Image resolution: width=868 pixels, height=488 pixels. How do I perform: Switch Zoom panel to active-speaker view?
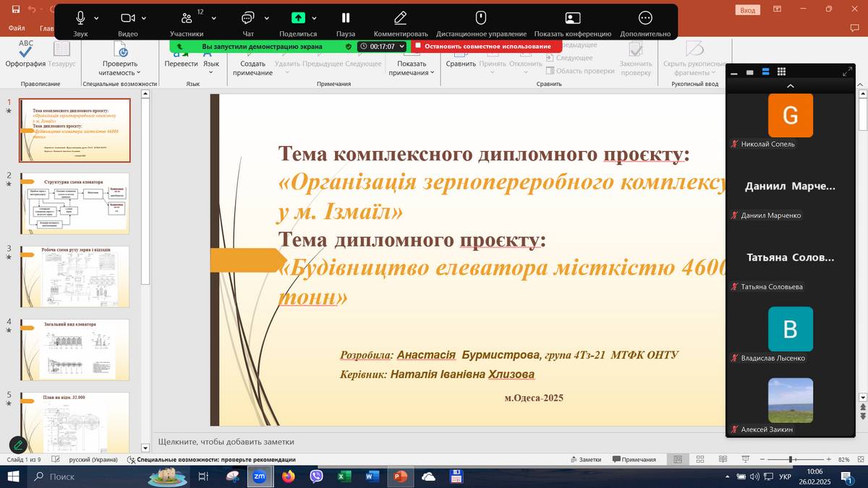(x=750, y=72)
